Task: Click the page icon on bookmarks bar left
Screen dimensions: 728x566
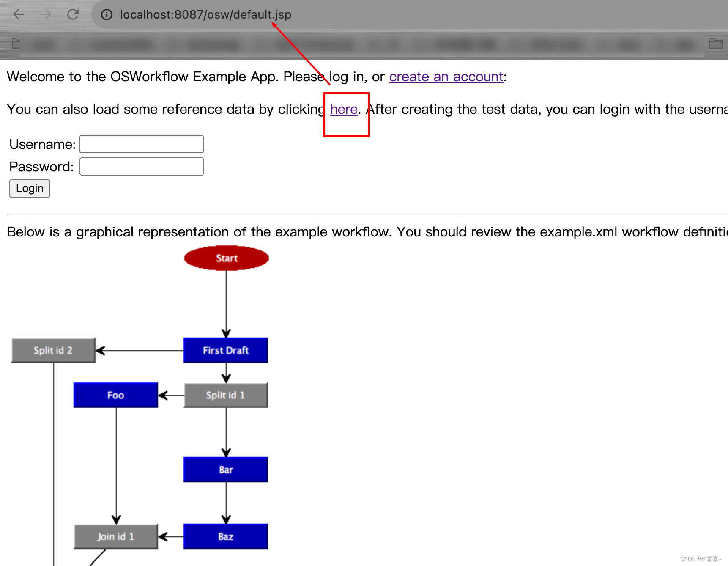Action: [15, 44]
